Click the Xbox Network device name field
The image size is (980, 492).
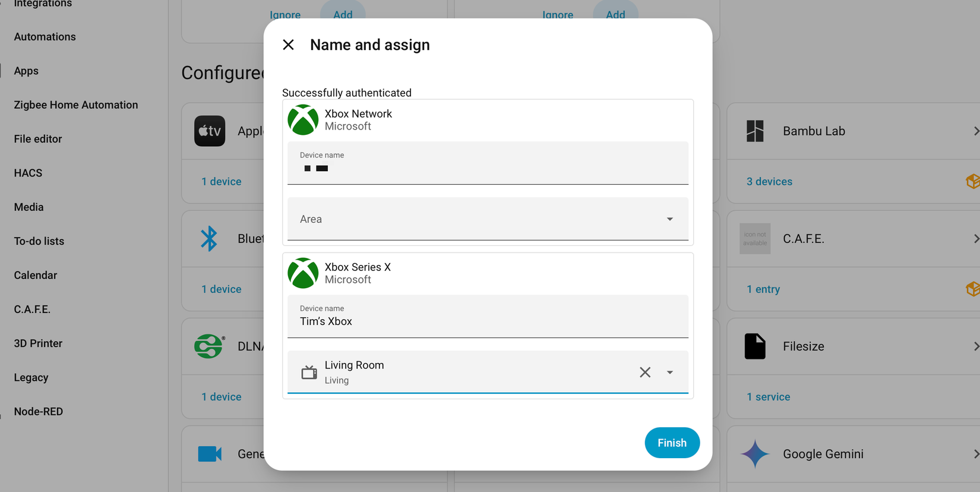click(488, 163)
